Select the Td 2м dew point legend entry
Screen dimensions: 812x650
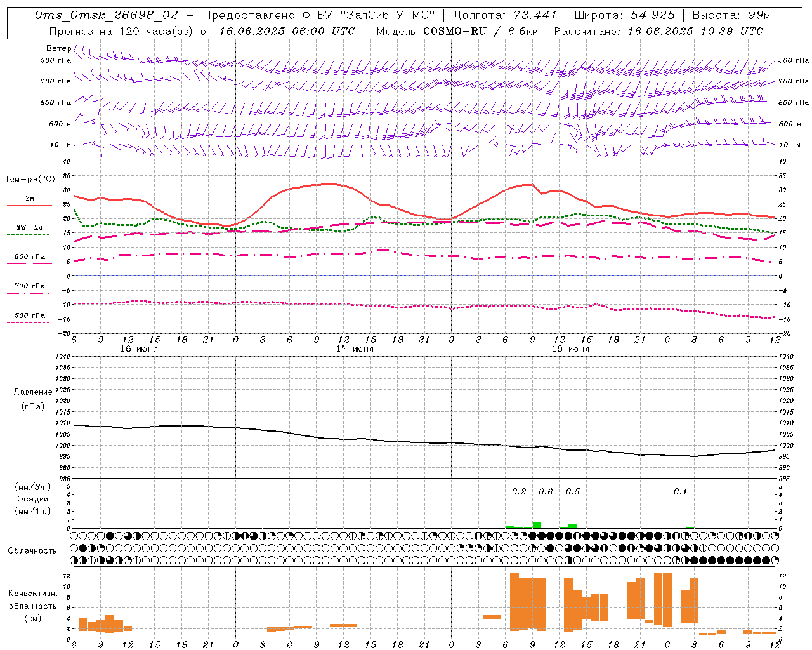tap(30, 227)
